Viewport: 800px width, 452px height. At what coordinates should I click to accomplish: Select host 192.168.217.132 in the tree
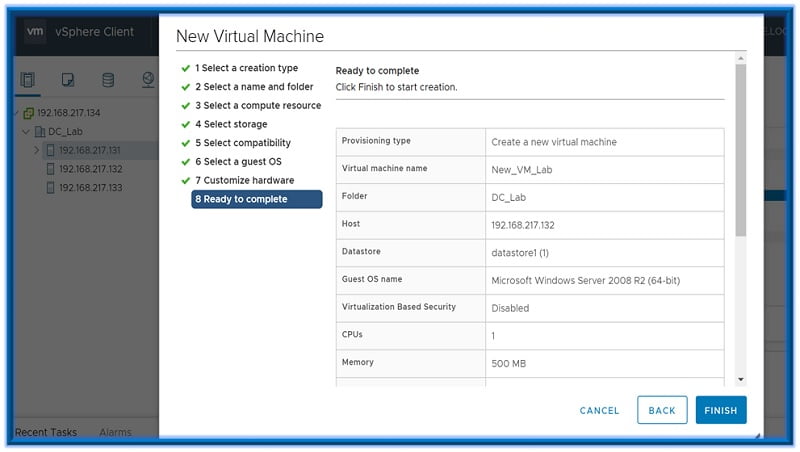pos(90,169)
